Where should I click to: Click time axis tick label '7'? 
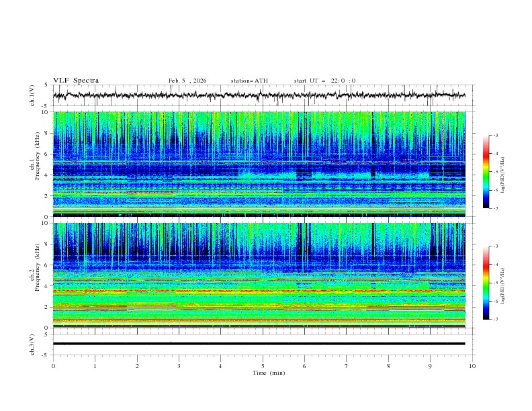(x=347, y=366)
